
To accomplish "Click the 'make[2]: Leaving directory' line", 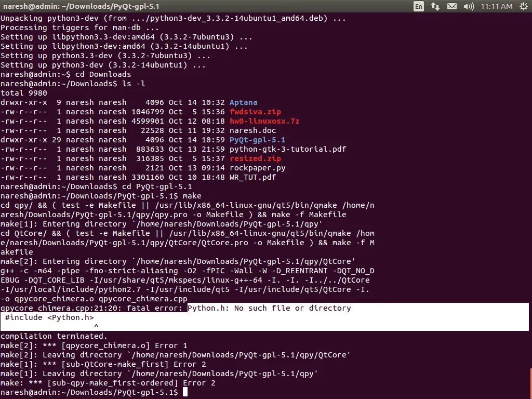I will (x=176, y=355).
